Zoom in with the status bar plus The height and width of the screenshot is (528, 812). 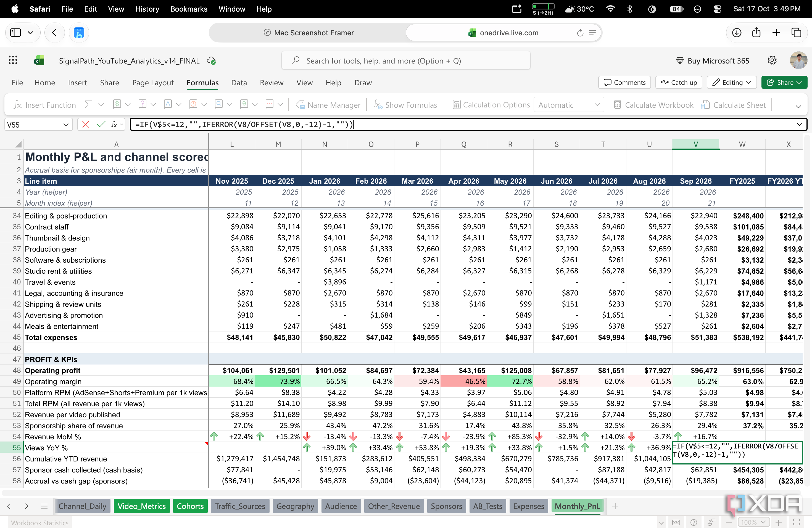(x=779, y=522)
